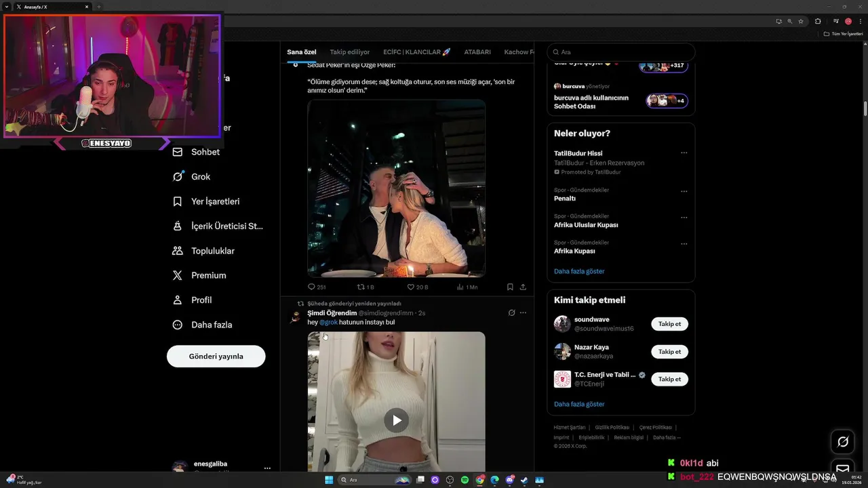The image size is (868, 488).
Task: Open the zoom icon in the address bar
Action: coord(789,21)
